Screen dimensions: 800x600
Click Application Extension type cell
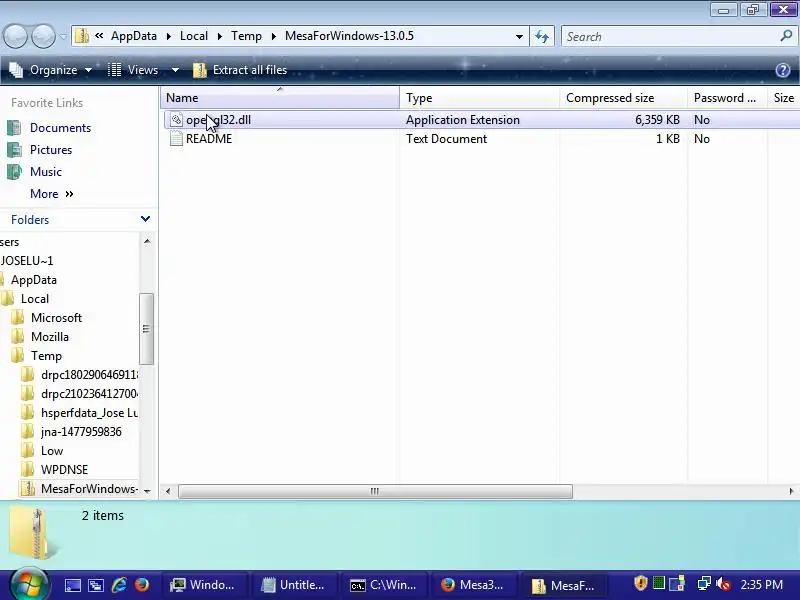[463, 120]
